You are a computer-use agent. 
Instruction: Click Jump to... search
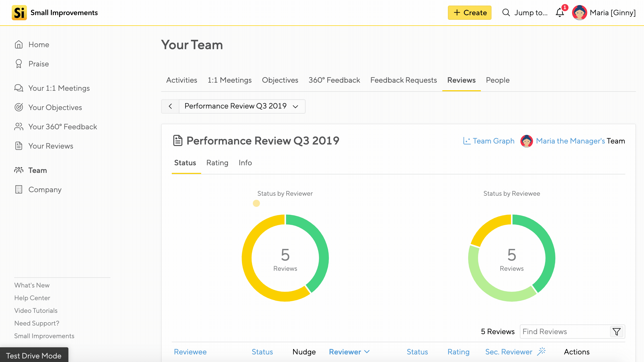coord(531,13)
